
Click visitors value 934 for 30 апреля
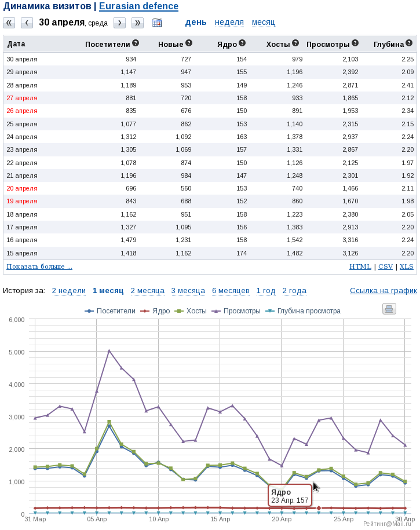tap(131, 59)
